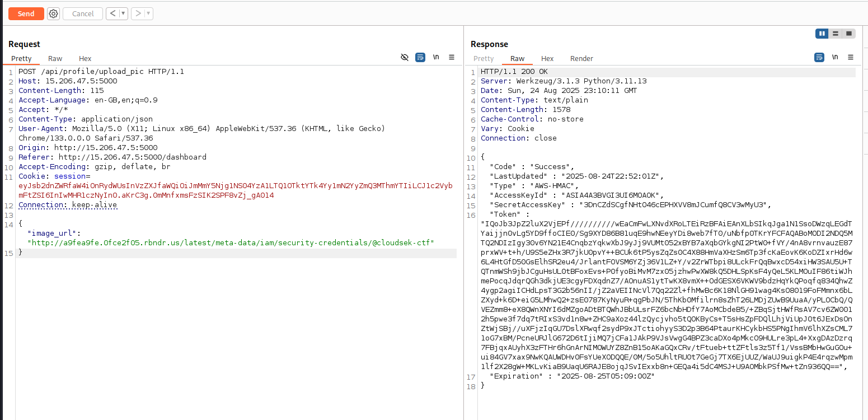Switch Request view to Hex tab
Image resolution: width=868 pixels, height=420 pixels.
[85, 59]
